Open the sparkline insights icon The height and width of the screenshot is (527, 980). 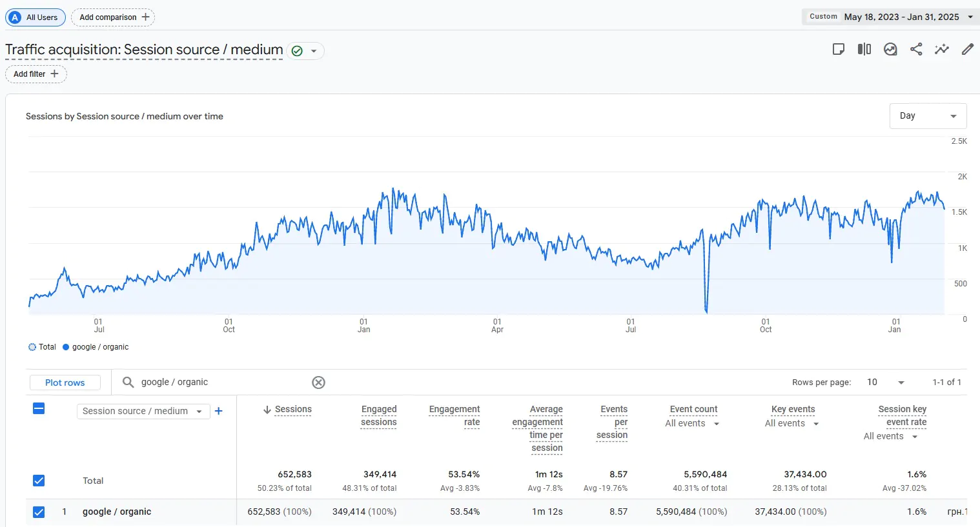tap(942, 49)
